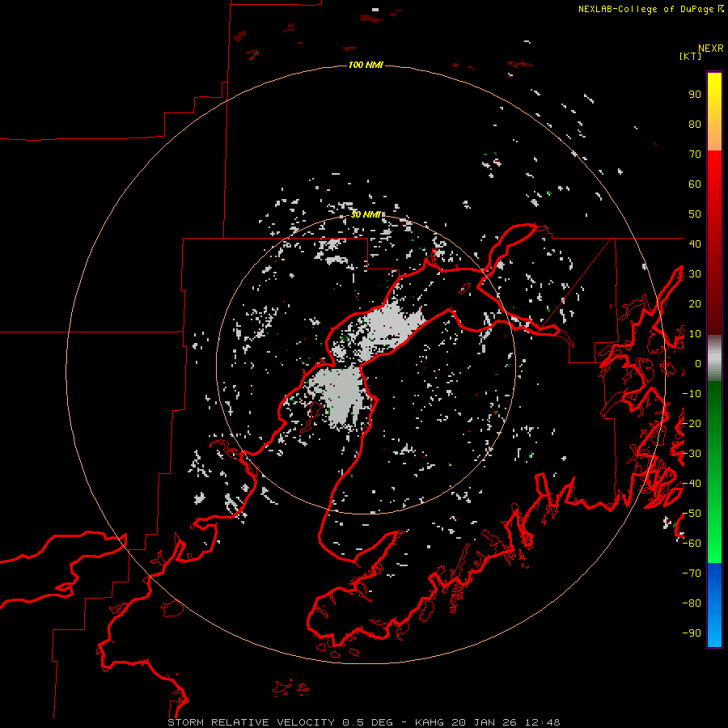Viewport: 728px width, 728px height.
Task: Click the 0 value on velocity scale
Action: (698, 364)
